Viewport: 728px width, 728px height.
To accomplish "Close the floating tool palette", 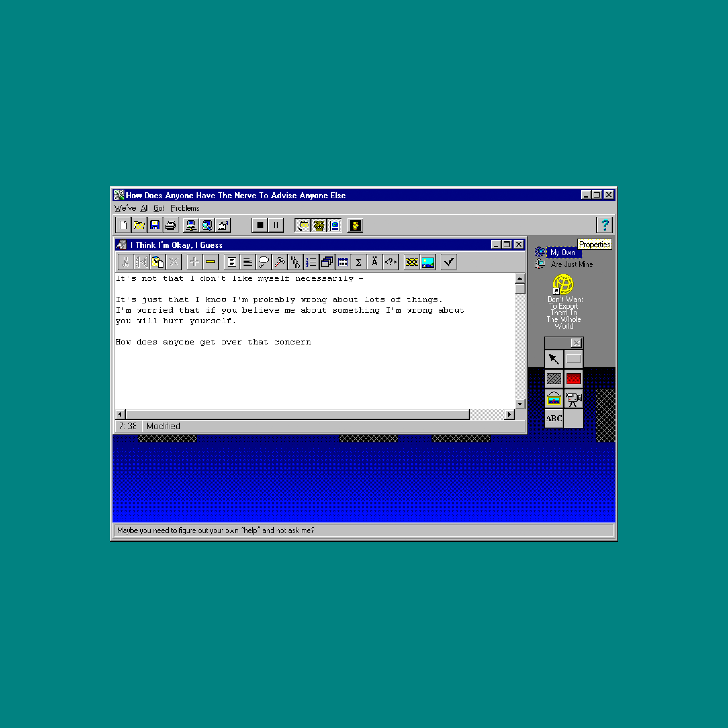I will (x=576, y=343).
